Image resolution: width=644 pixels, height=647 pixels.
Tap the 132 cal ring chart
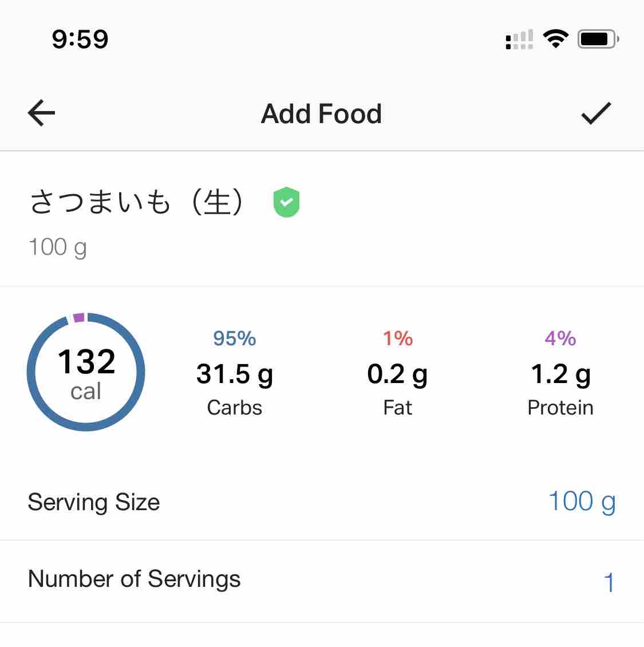[86, 372]
